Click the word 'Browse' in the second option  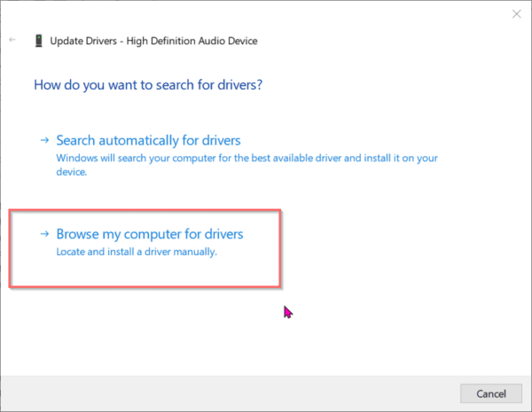[77, 235]
